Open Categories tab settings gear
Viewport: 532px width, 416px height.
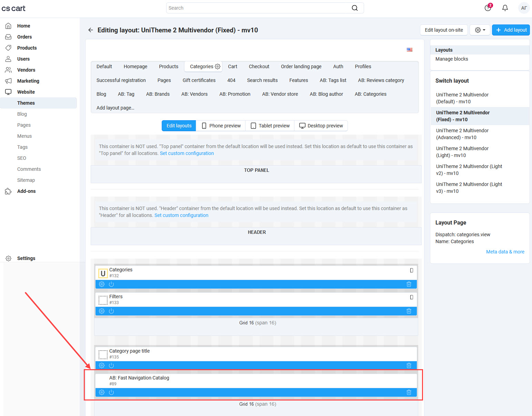pyautogui.click(x=218, y=66)
